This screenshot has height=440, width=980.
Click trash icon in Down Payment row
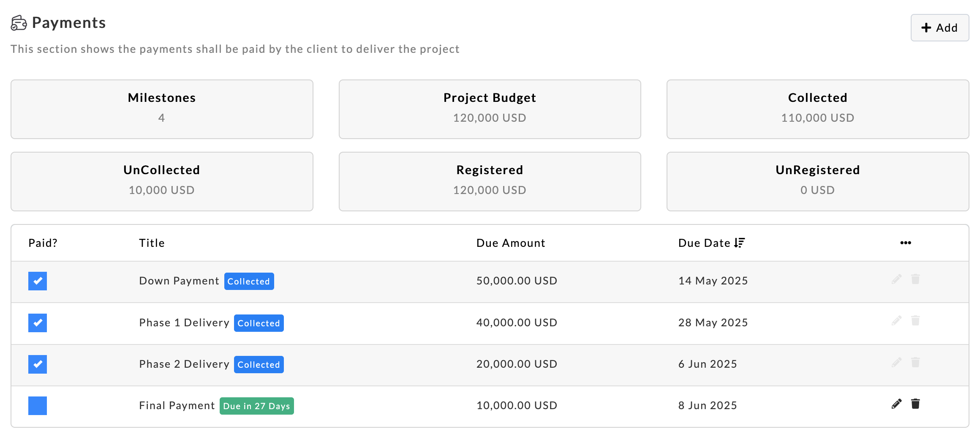pos(915,279)
